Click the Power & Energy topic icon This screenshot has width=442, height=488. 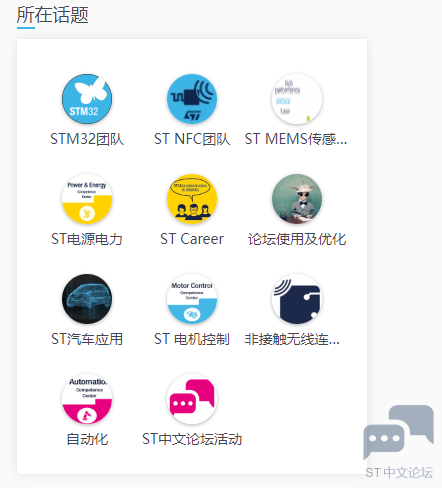pyautogui.click(x=87, y=199)
